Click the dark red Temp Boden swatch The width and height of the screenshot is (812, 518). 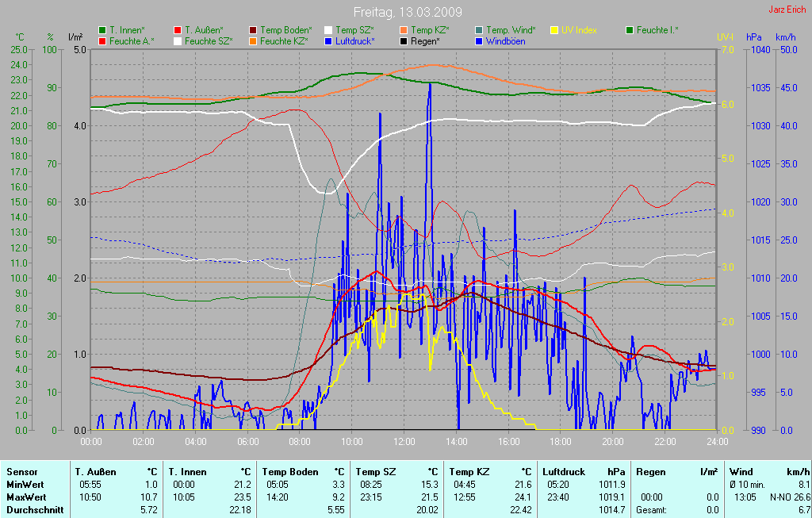point(253,30)
